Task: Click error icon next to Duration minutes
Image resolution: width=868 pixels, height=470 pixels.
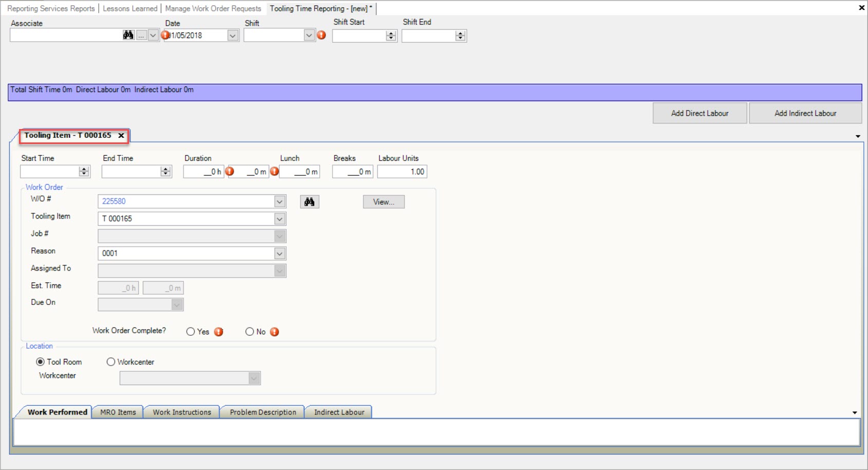Action: tap(274, 171)
